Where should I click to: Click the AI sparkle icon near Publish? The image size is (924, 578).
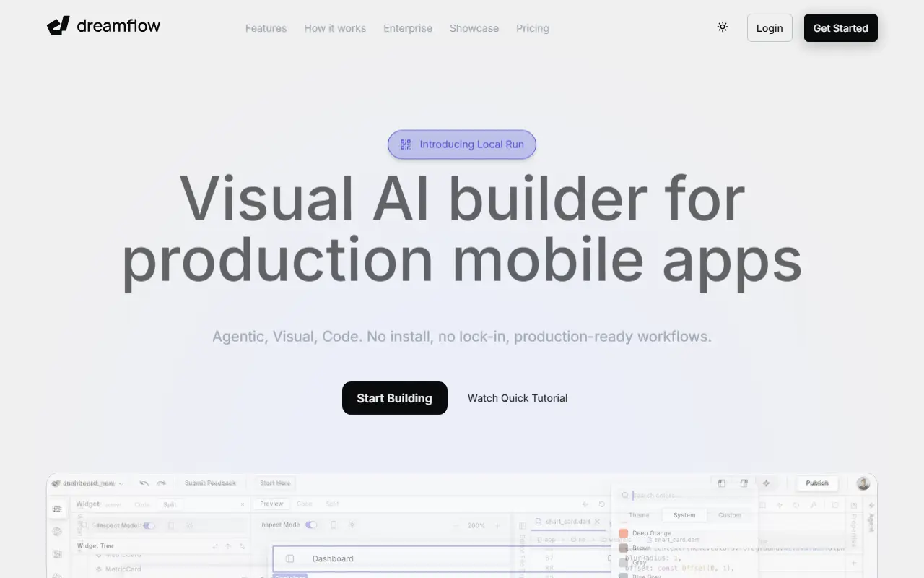tap(767, 483)
